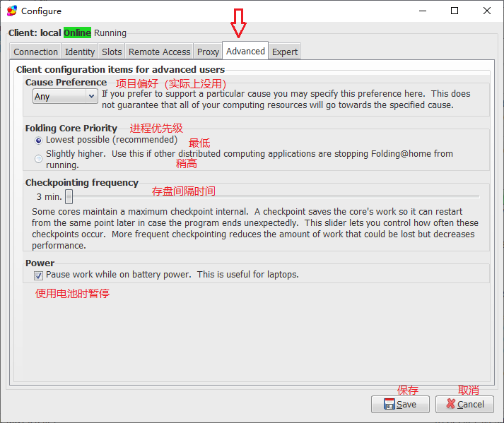Click the '3 min.' checkpoint value
504x423 pixels.
(x=49, y=196)
